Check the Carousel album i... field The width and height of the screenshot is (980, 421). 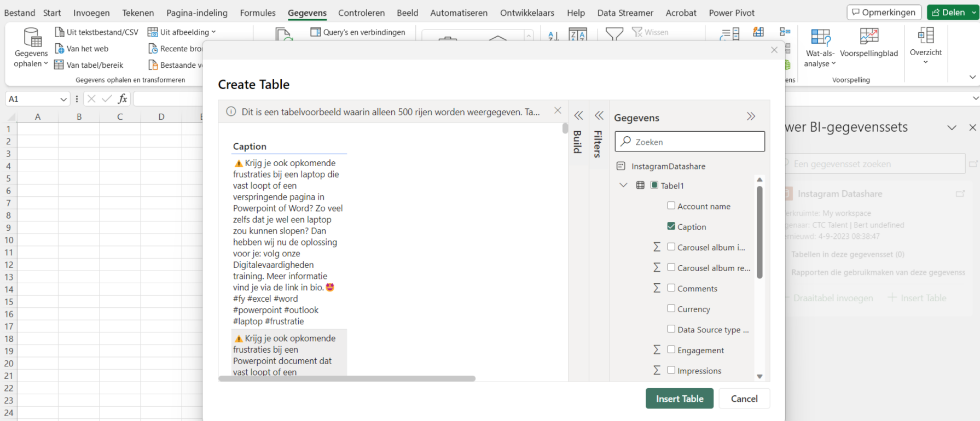coord(671,247)
